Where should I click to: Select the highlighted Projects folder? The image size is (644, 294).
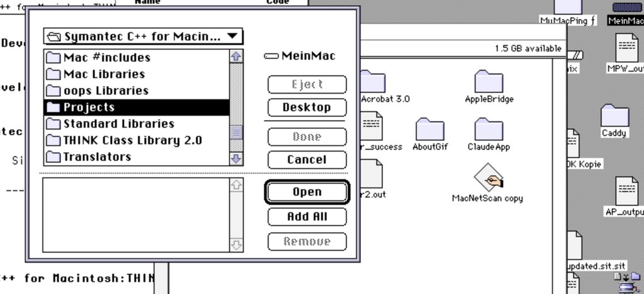[x=136, y=107]
